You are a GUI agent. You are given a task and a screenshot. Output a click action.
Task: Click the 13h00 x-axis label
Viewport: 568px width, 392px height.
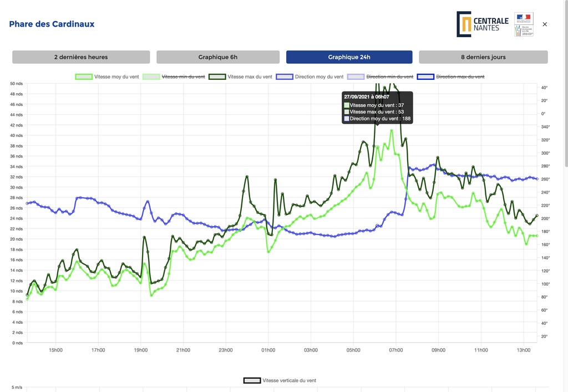(524, 350)
